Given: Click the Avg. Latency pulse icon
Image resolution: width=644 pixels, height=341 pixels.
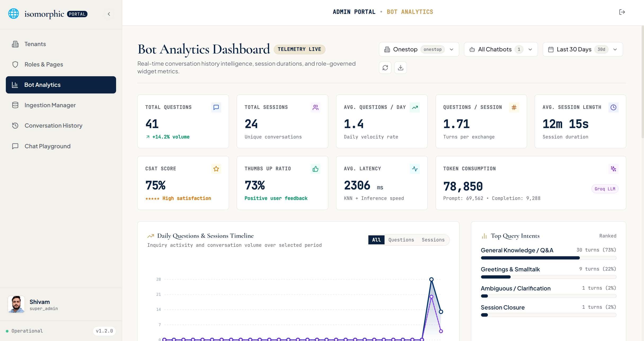Looking at the screenshot, I should click(x=415, y=169).
